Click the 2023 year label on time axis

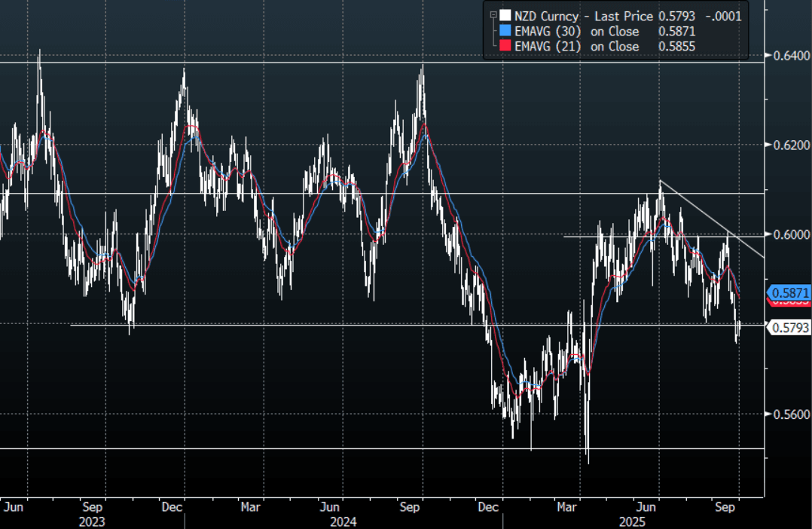pos(92,521)
